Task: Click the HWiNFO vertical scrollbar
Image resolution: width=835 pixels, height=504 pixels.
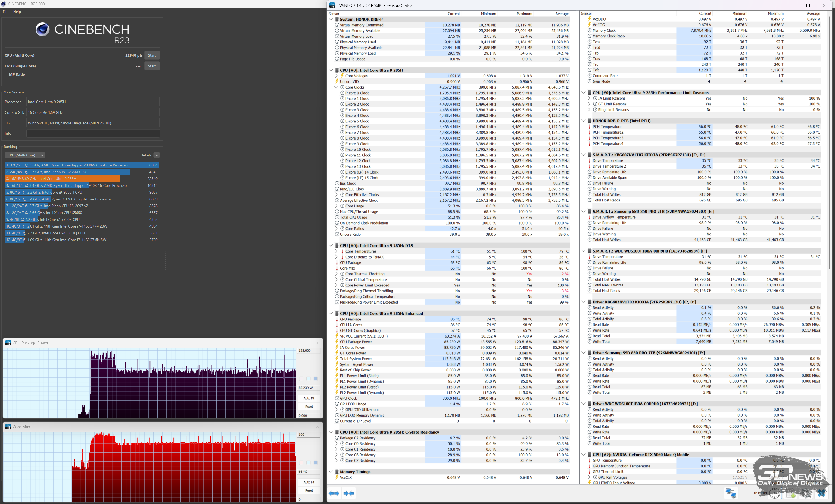Action: (x=830, y=142)
